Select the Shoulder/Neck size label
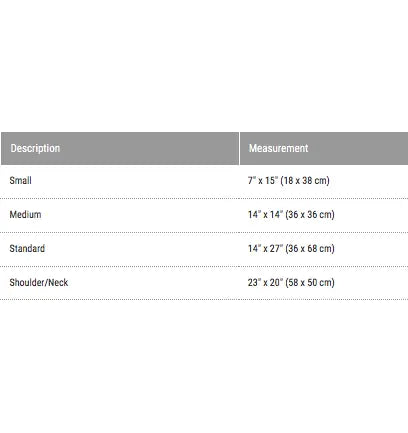 [x=39, y=282]
